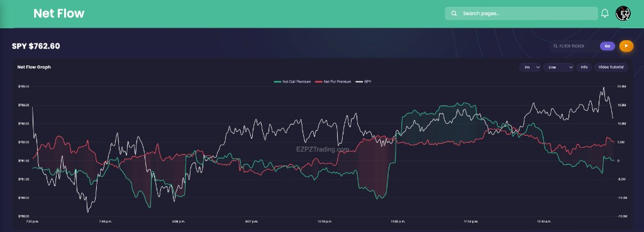The width and height of the screenshot is (644, 232).
Task: Open the Line chart type dropdown
Action: tap(558, 67)
